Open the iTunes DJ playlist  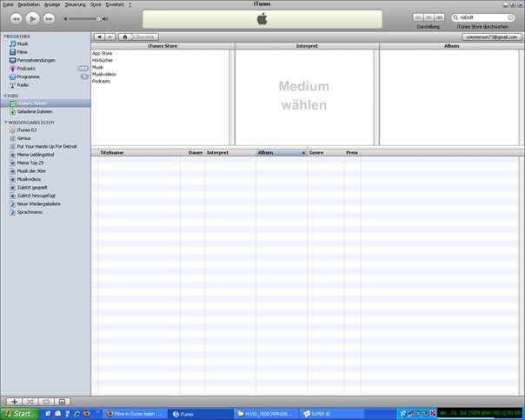[x=27, y=130]
